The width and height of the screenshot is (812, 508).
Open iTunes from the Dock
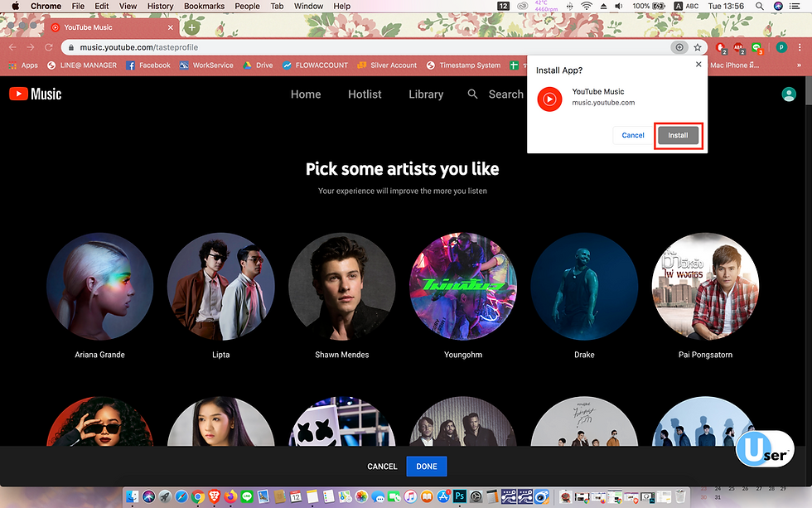(411, 496)
